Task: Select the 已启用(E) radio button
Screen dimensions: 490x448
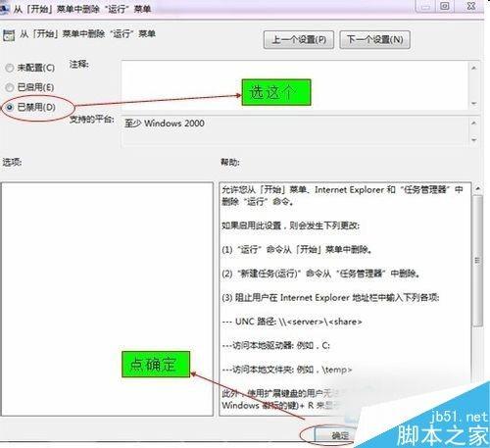Action: (x=10, y=87)
